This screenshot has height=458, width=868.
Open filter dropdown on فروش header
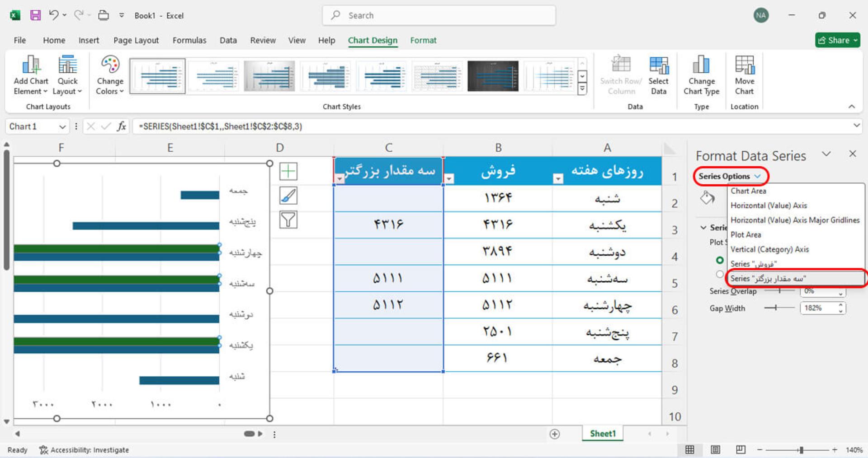[x=449, y=179]
